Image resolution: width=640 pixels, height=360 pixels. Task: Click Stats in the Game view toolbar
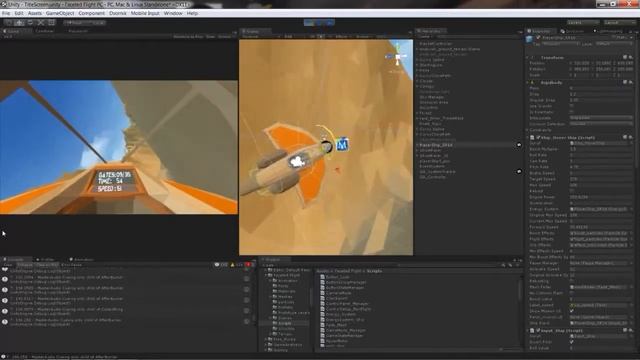[x=210, y=37]
